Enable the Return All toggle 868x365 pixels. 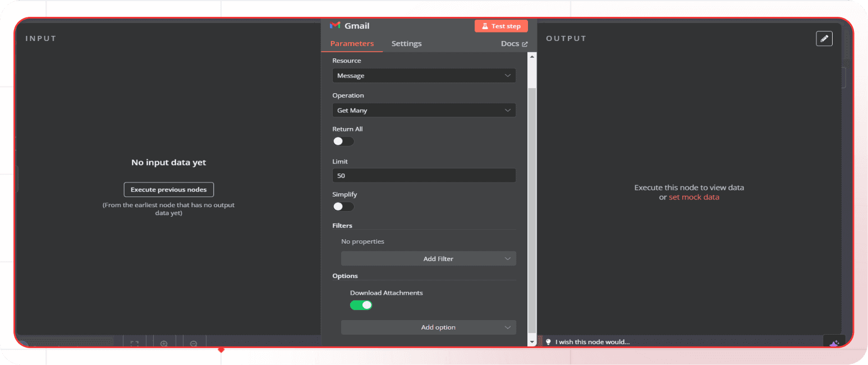[343, 141]
